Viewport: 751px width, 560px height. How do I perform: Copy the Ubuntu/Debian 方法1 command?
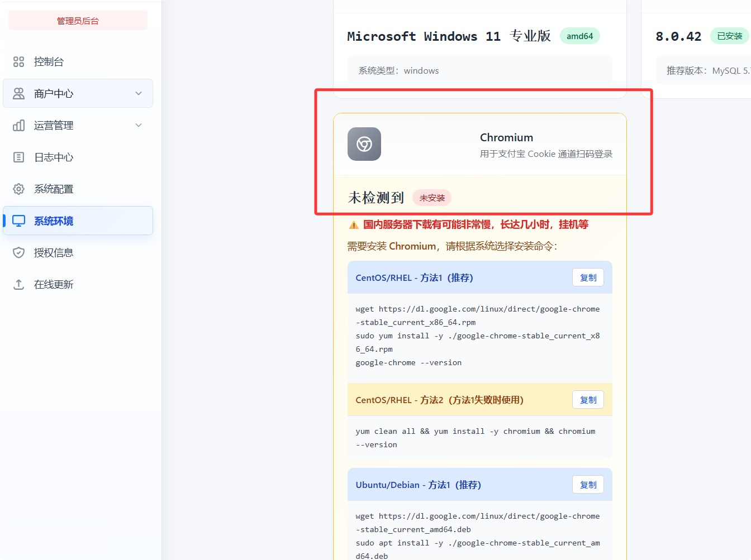coord(588,485)
